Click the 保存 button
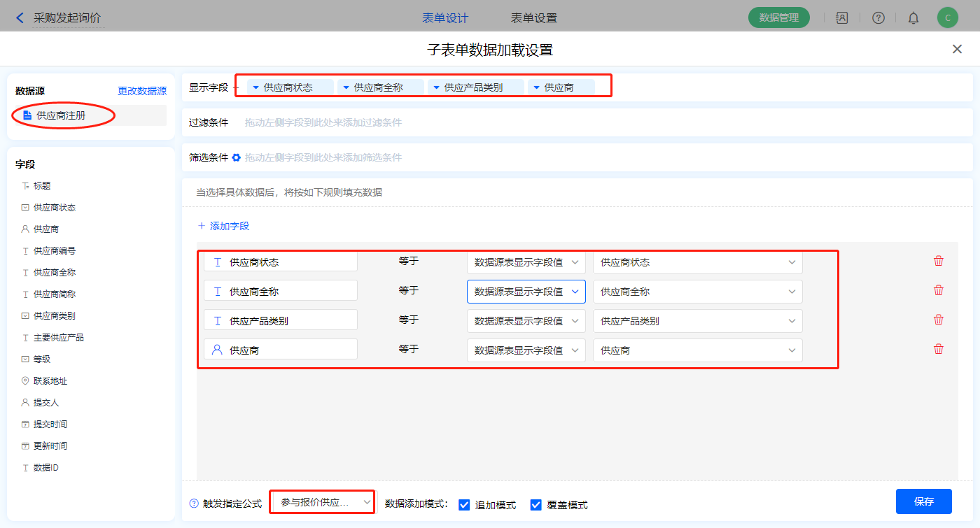The image size is (980, 528). pyautogui.click(x=923, y=501)
